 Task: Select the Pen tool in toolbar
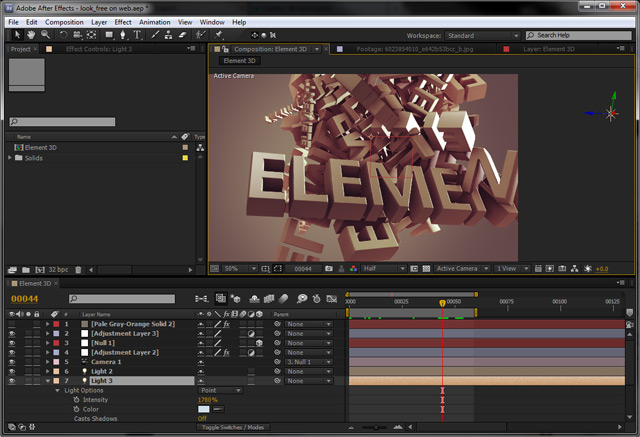[x=121, y=34]
